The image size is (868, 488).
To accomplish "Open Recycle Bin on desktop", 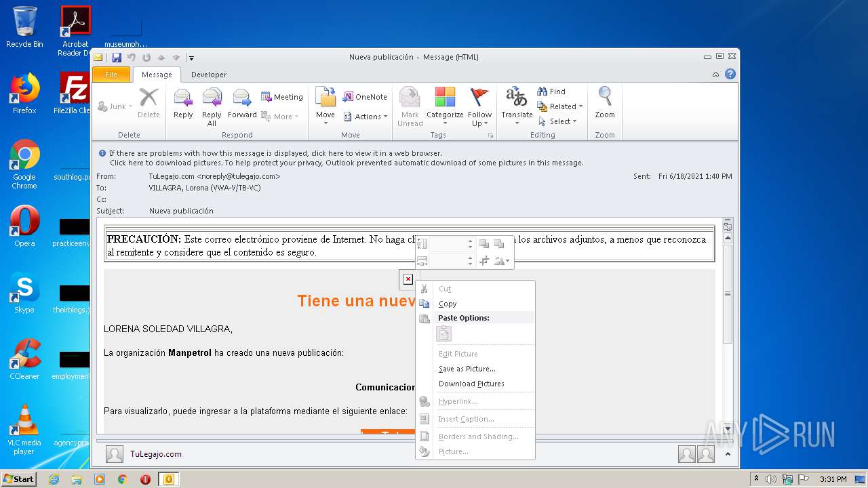I will pos(24,27).
